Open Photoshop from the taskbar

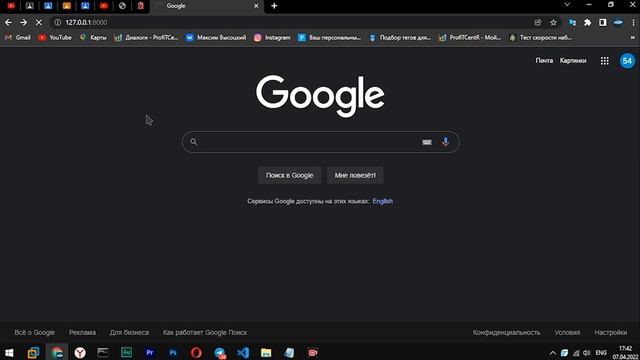click(x=173, y=352)
